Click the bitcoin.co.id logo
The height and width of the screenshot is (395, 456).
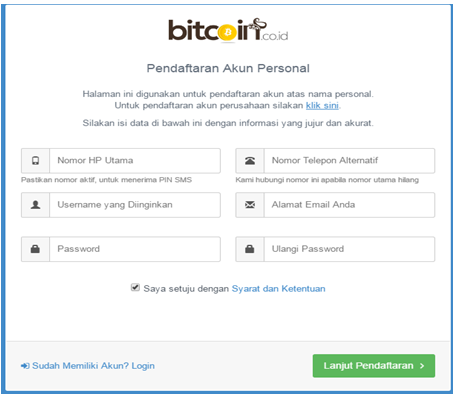(228, 30)
